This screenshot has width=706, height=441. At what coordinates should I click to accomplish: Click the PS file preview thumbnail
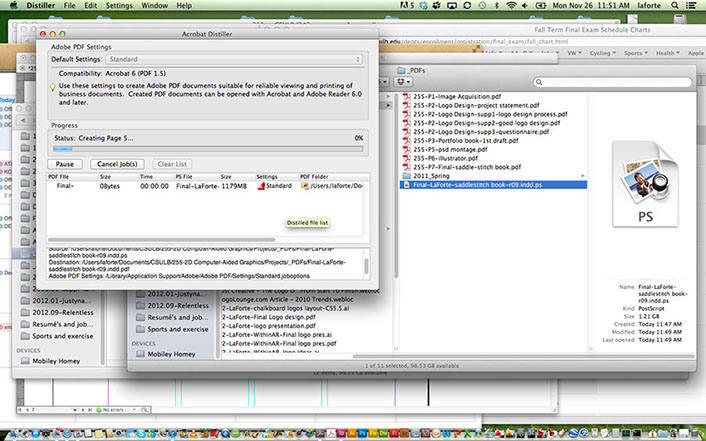[645, 184]
